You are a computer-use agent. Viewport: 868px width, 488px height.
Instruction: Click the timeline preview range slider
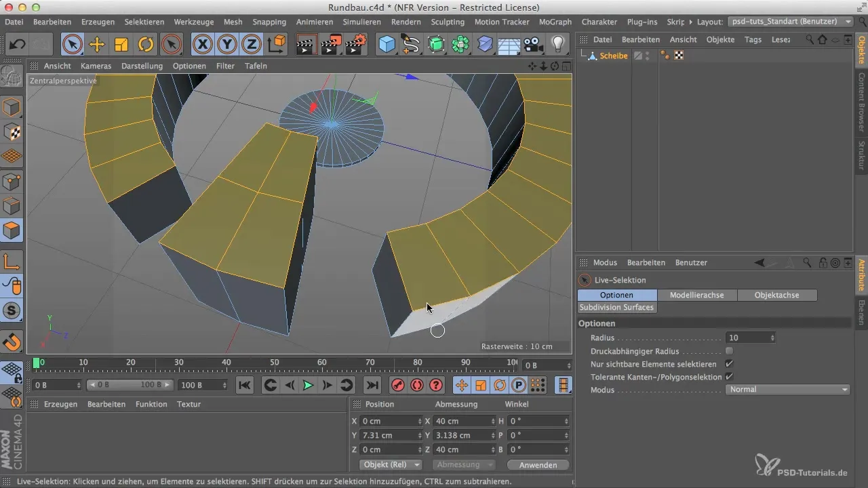pos(130,385)
